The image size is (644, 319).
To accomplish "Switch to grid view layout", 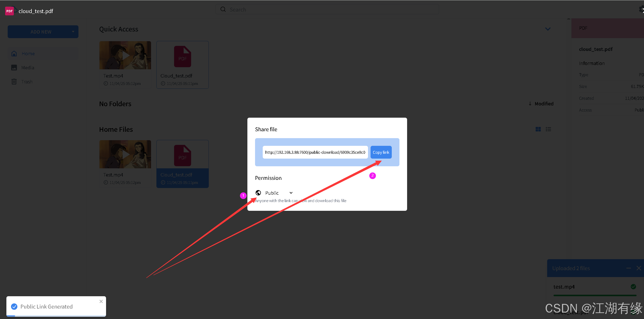I will click(538, 129).
